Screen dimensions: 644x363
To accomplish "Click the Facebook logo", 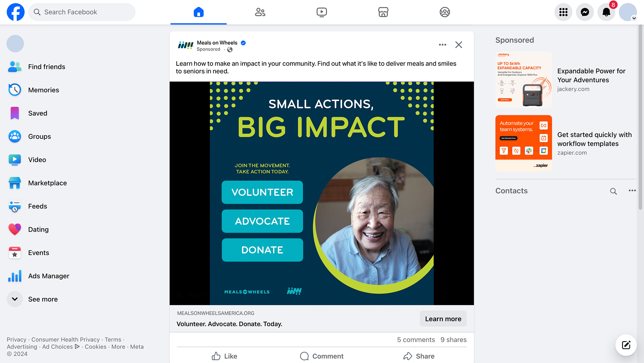I will coord(15,12).
